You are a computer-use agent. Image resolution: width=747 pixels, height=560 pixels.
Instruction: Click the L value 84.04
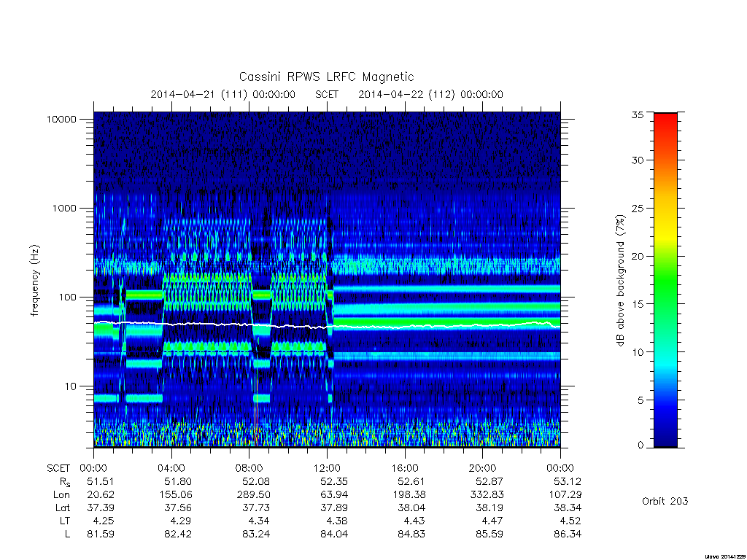coord(334,534)
